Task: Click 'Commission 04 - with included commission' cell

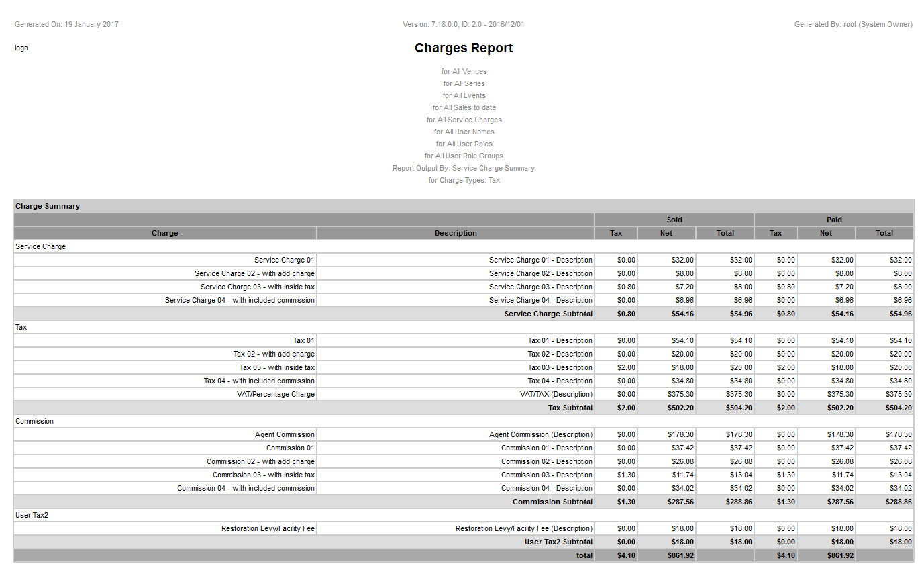Action: [x=165, y=488]
